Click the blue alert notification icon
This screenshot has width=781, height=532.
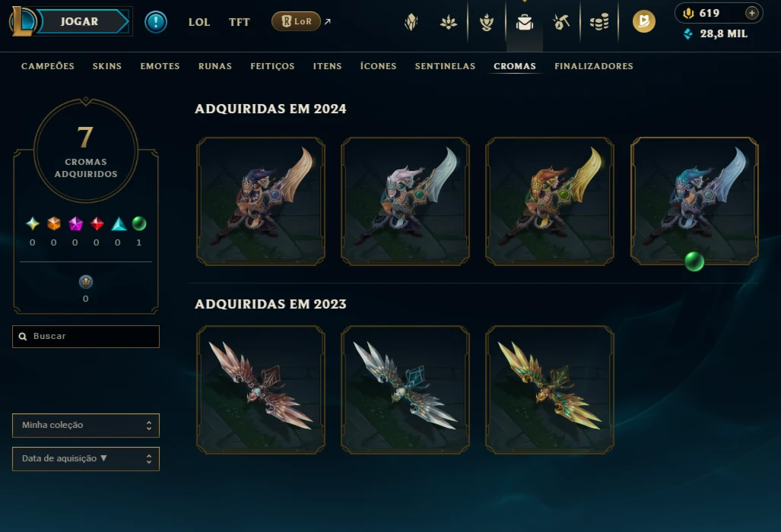(x=156, y=22)
